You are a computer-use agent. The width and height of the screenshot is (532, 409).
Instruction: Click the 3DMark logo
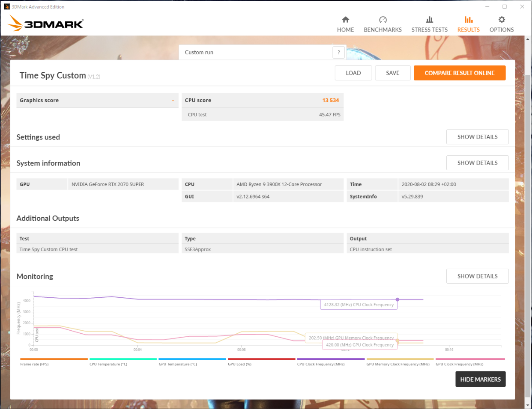(x=46, y=23)
